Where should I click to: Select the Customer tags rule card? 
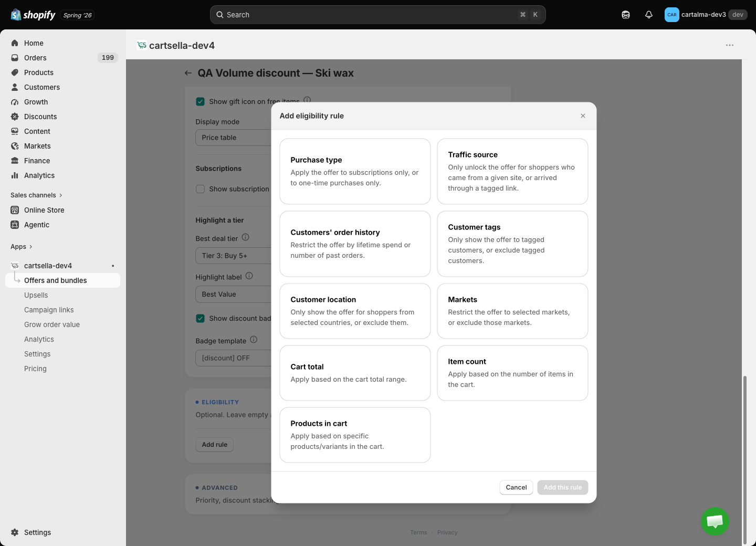tap(512, 244)
